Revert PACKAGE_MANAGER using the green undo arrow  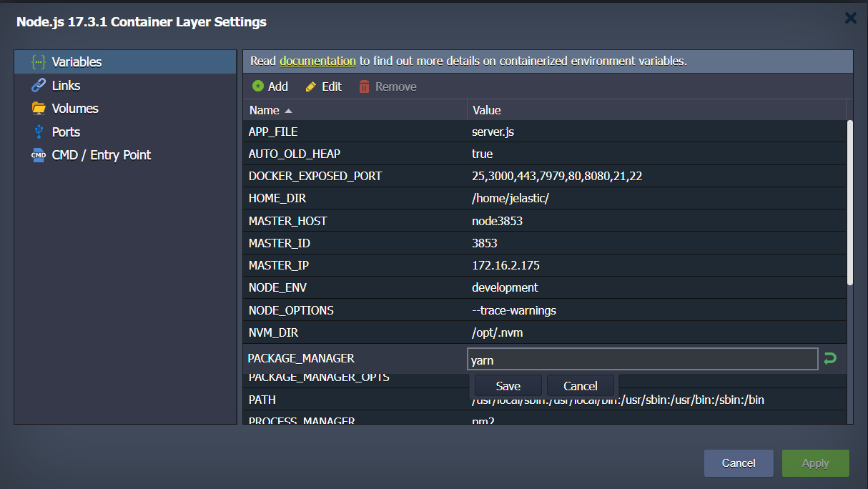point(829,358)
